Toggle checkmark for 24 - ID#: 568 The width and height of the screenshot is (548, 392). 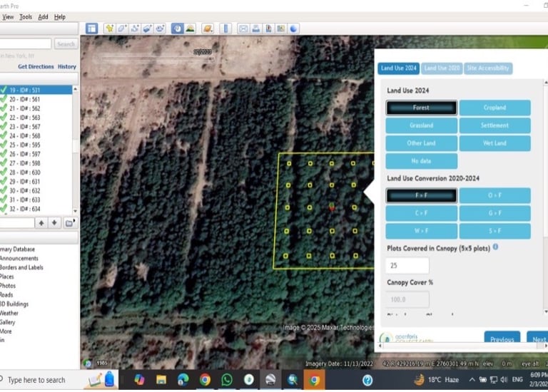pos(4,136)
